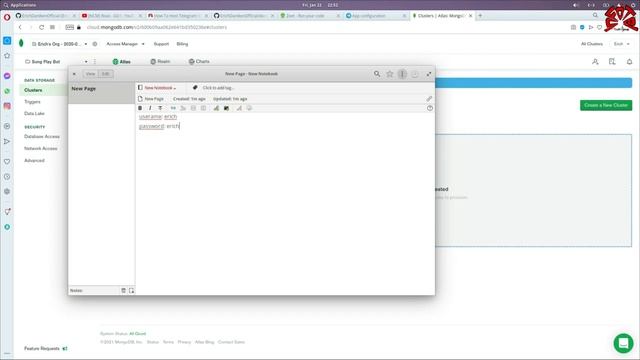
Task: Open organization settings gear
Action: (95, 44)
